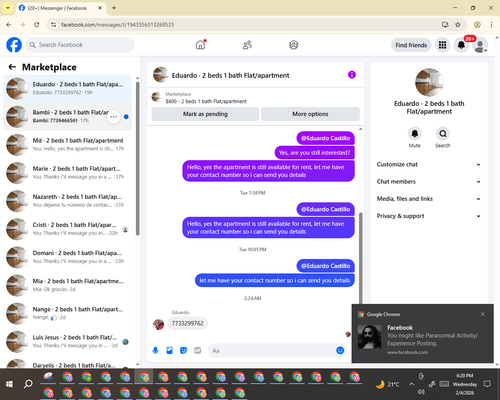
Task: Choose a GIF in message composer
Action: pos(198,350)
